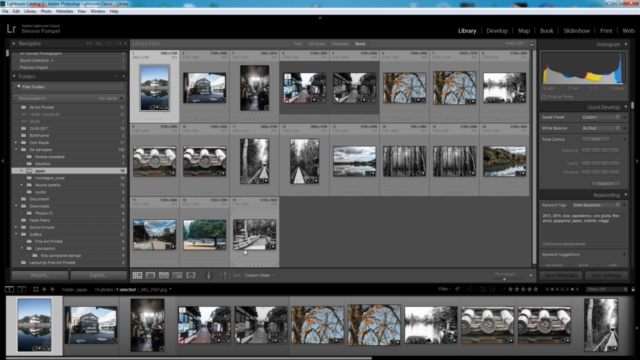Open White Balance dropdown As Shot
The image size is (640, 360).
pos(601,128)
